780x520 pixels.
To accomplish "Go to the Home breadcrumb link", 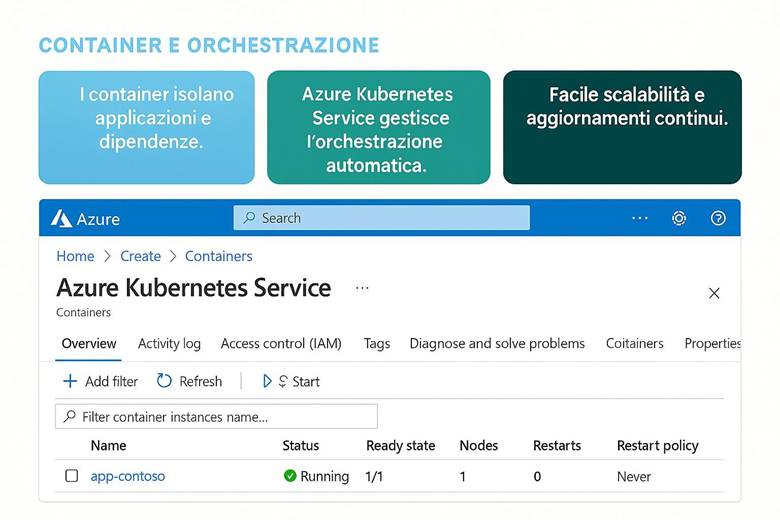I will click(75, 256).
